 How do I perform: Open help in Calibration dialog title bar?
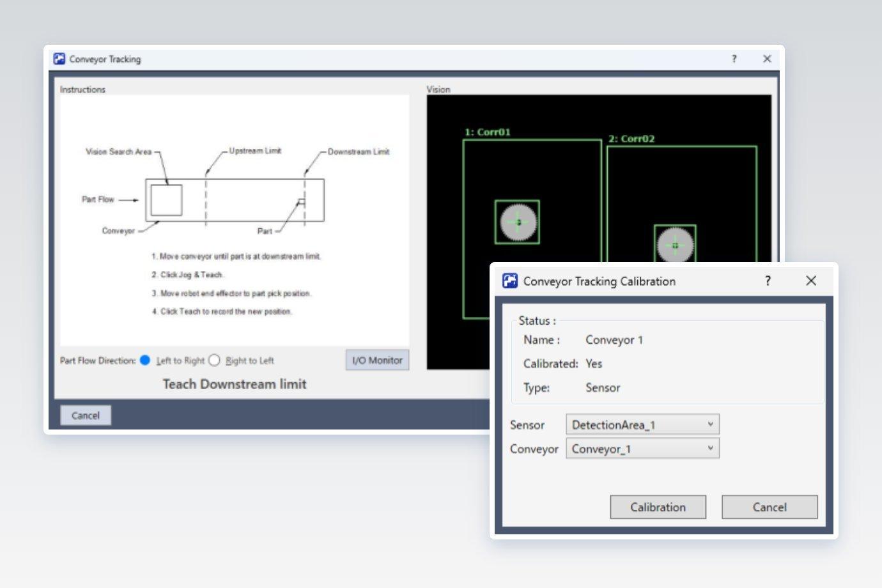click(x=768, y=281)
